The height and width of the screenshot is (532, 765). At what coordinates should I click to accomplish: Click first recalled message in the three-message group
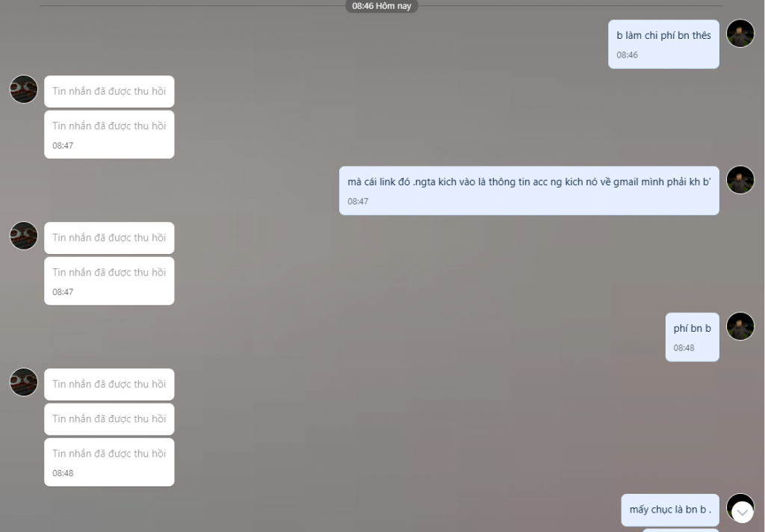[x=109, y=384]
